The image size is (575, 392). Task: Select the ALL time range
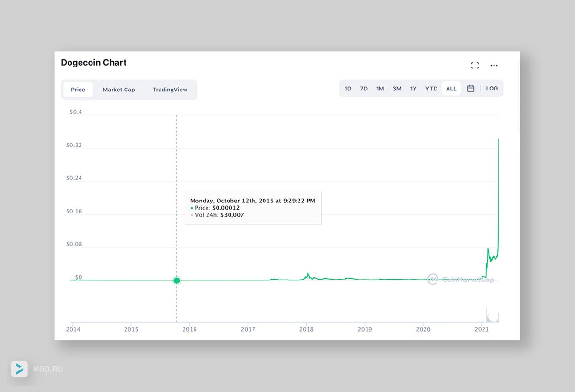pyautogui.click(x=451, y=89)
